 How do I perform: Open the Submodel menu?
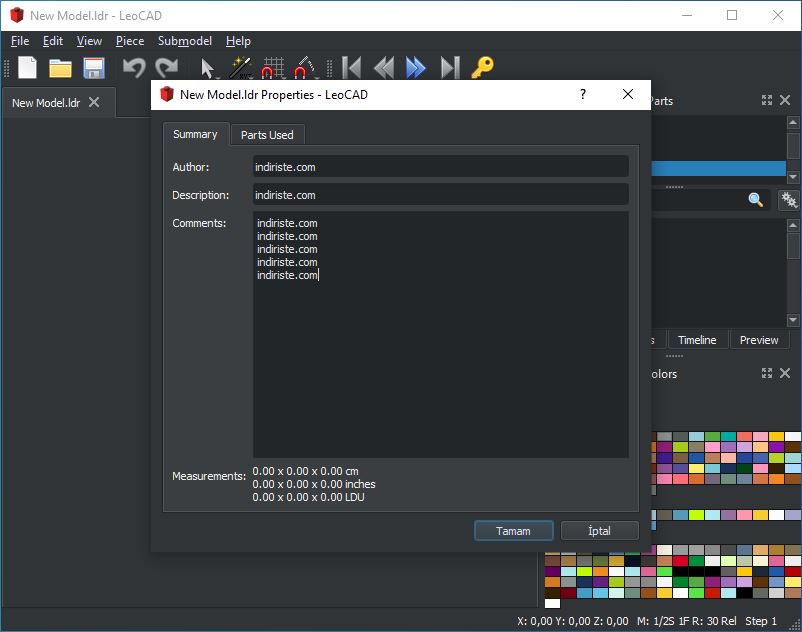click(185, 41)
